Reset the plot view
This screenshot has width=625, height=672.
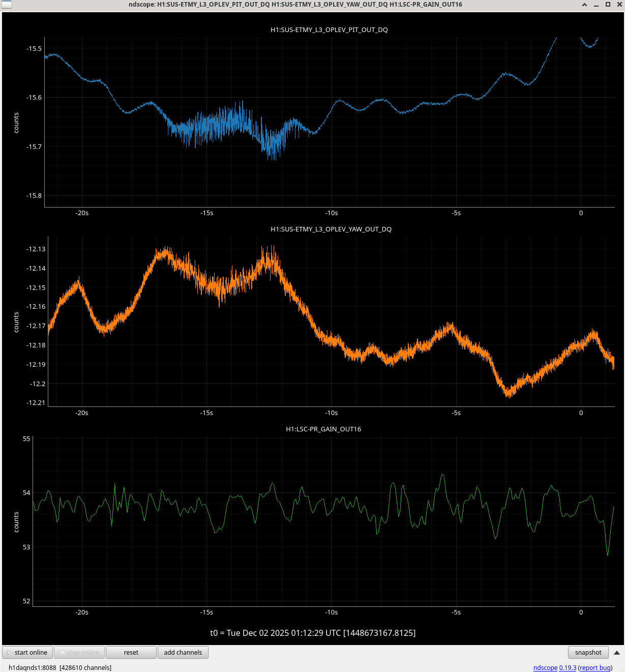(x=131, y=652)
